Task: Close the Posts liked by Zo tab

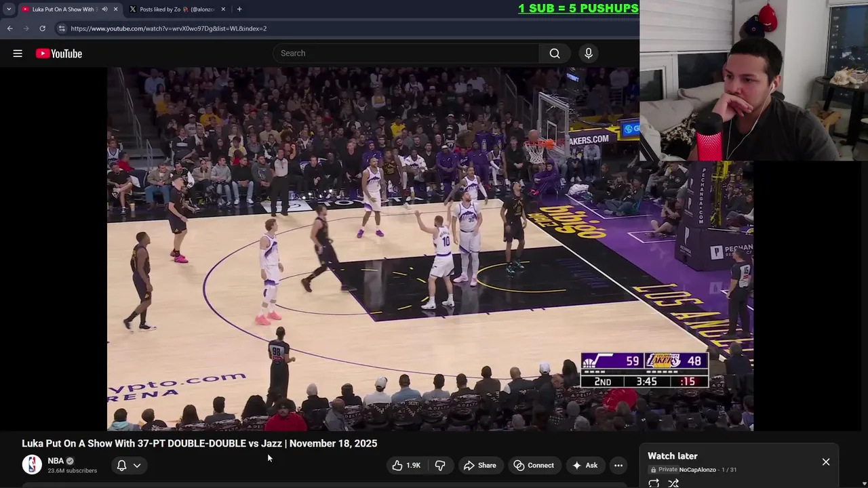Action: point(223,9)
